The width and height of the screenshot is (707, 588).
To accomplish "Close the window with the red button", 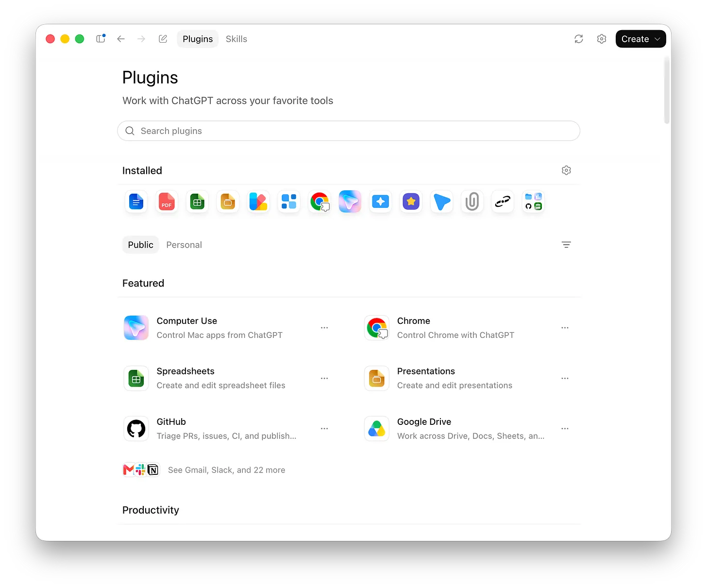I will point(50,39).
